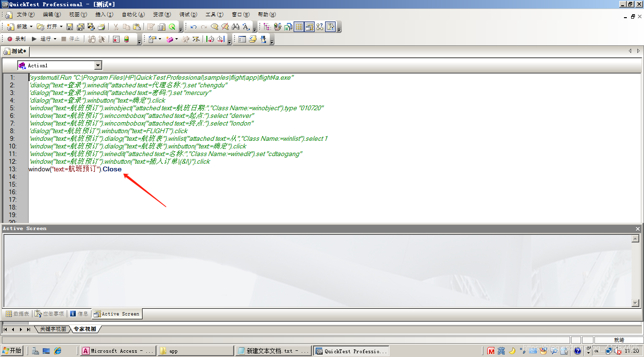Click the 开始 Start button on the taskbar

point(12,351)
